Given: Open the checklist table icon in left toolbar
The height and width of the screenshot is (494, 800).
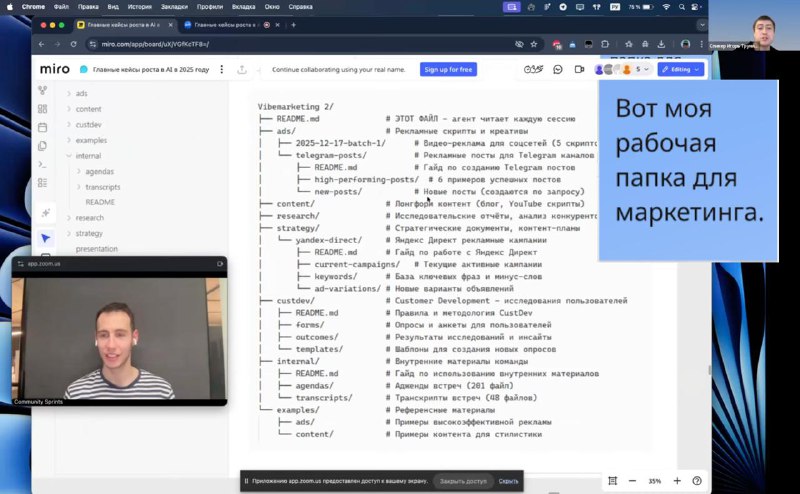Looking at the screenshot, I should click(43, 183).
